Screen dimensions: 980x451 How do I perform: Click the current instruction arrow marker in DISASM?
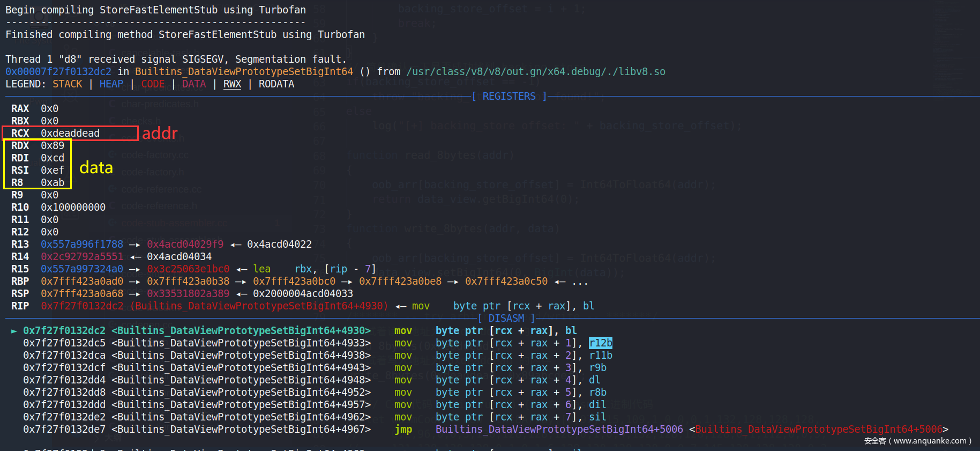click(x=14, y=331)
